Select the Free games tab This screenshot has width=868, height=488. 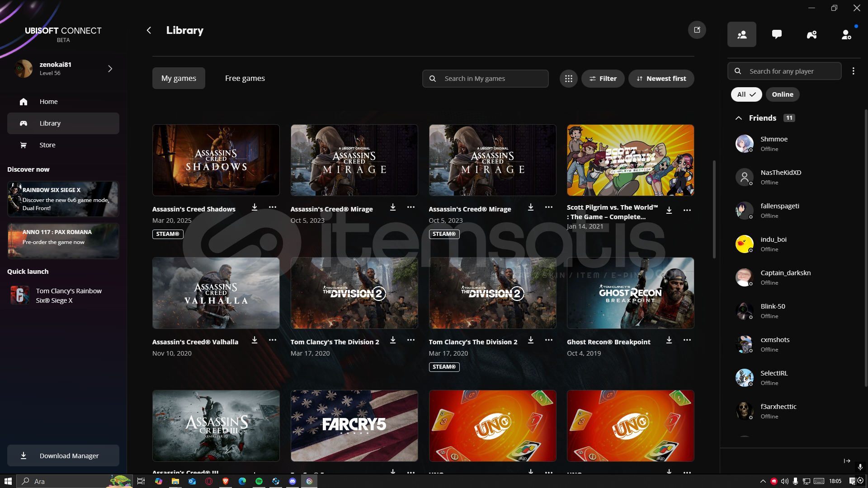(x=245, y=78)
